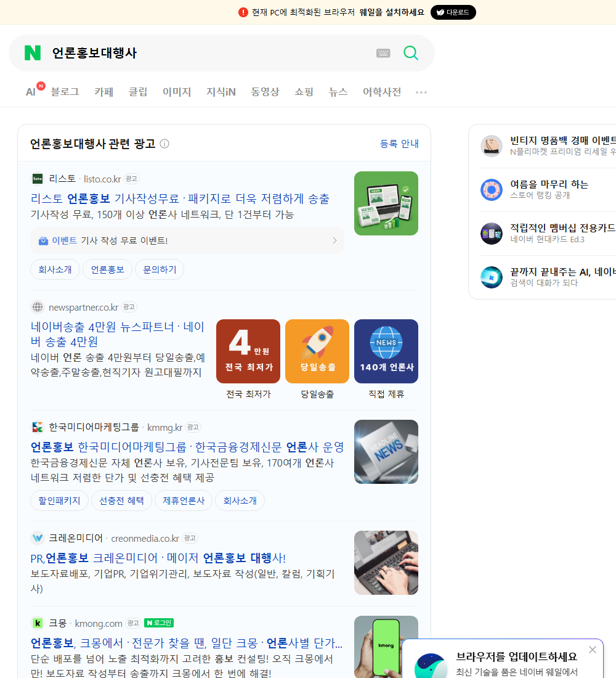Click the 언론홍보 chip under 리스토 ad

click(107, 269)
